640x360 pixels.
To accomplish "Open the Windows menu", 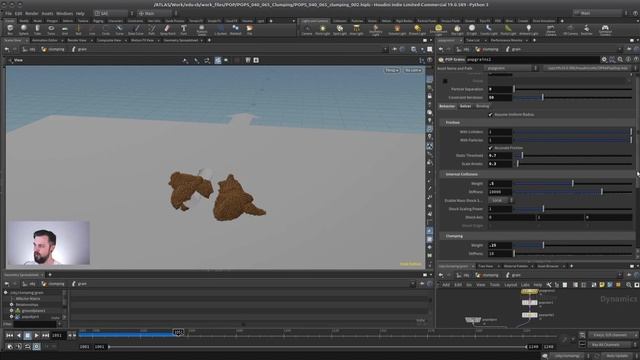I will pos(64,13).
